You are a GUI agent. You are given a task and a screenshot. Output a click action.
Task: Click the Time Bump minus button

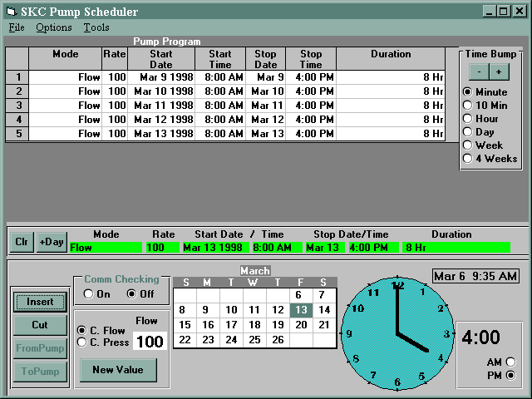pos(479,72)
